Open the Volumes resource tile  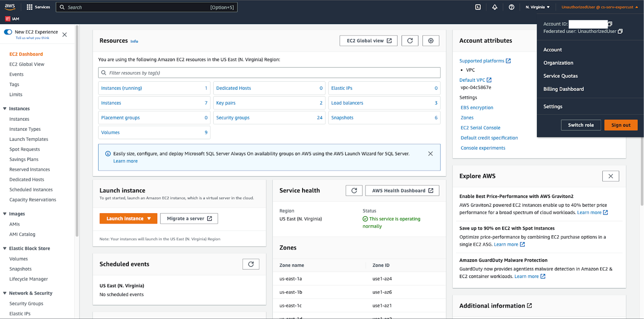154,132
